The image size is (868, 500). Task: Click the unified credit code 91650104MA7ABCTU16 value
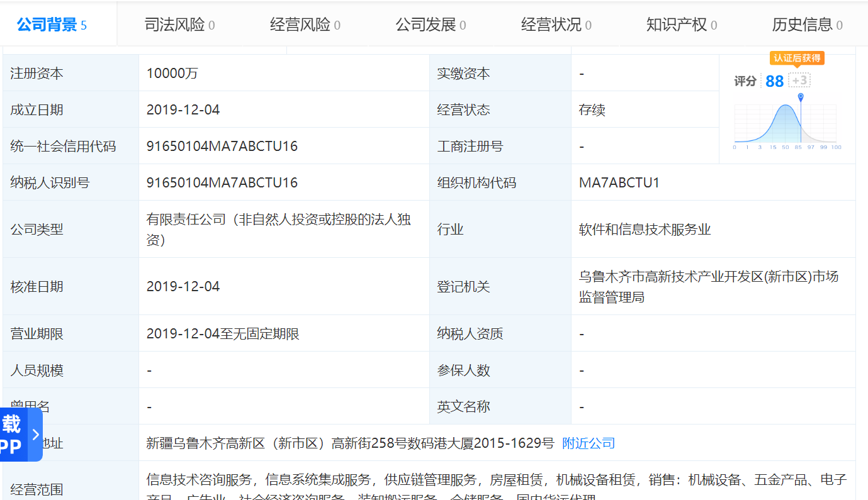(222, 147)
